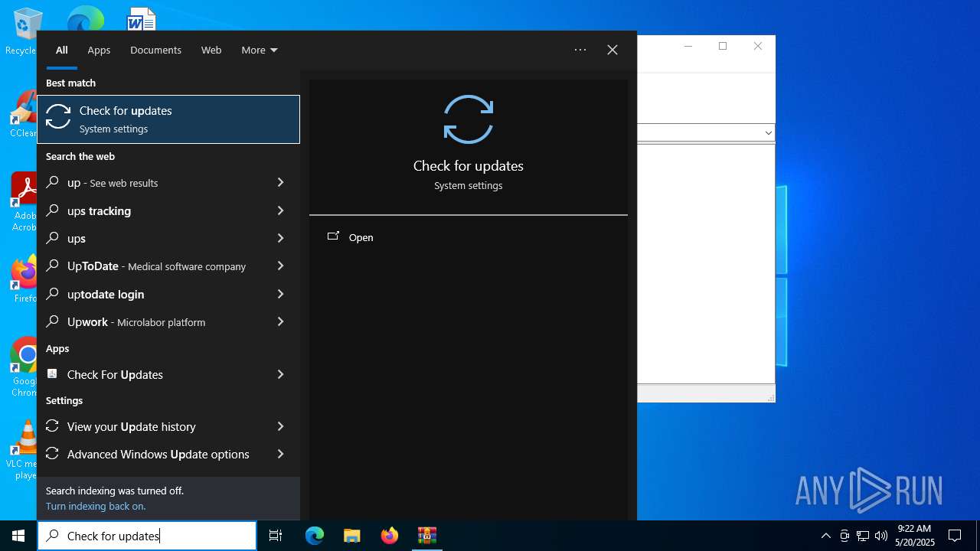Click 'Check for updates' title in preview
Screen dimensions: 980x551
[x=469, y=165]
